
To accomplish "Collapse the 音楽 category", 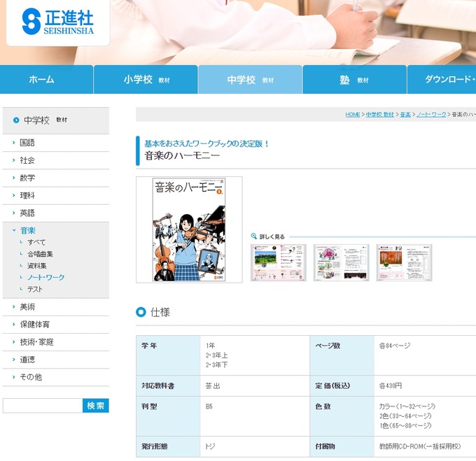I will coord(27,231).
